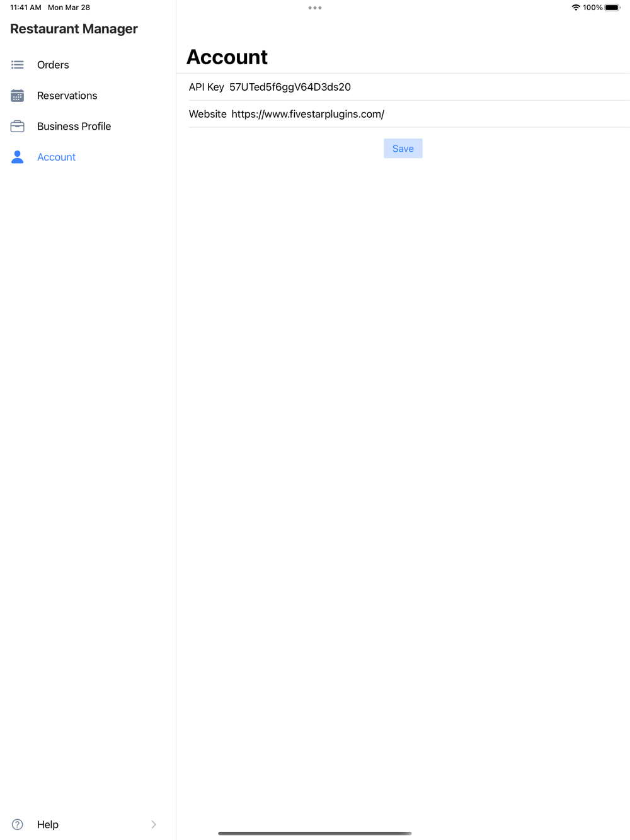
Task: Open the Help item
Action: [88, 824]
